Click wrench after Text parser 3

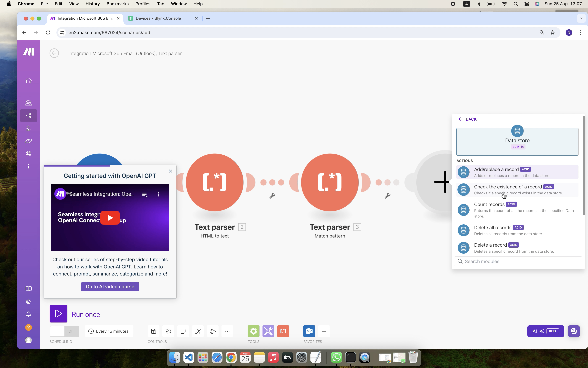[387, 195]
